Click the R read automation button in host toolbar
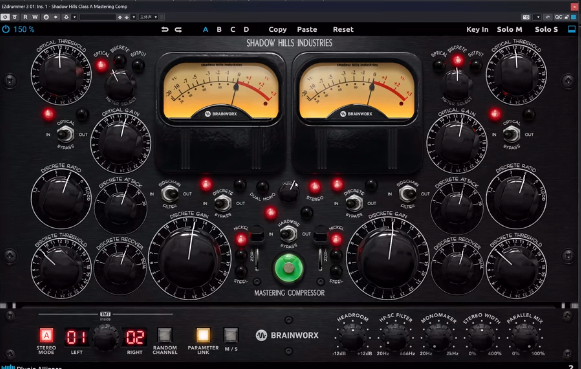581x369 pixels. [x=25, y=17]
